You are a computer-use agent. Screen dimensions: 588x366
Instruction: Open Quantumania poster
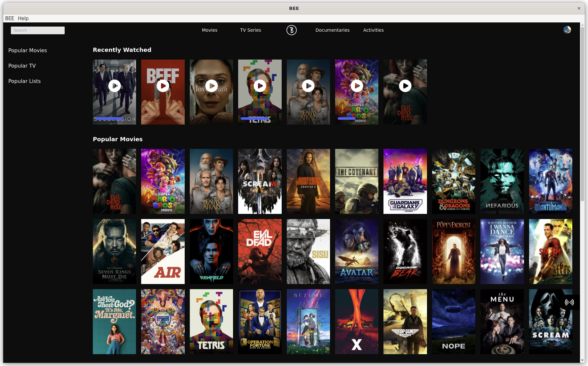tap(551, 181)
